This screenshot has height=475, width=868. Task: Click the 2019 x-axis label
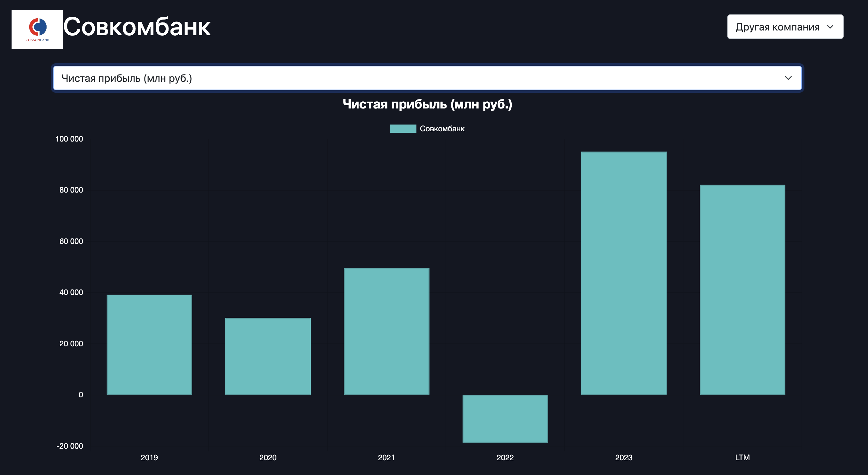click(149, 457)
